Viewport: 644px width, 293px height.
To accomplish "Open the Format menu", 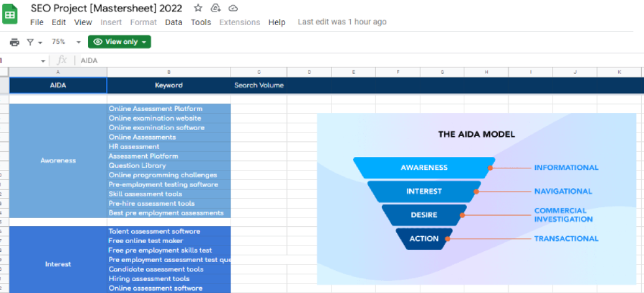I will coord(143,22).
